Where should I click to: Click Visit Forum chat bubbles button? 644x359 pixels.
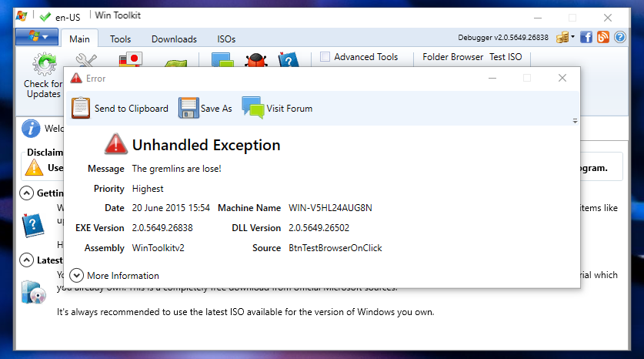click(x=277, y=108)
